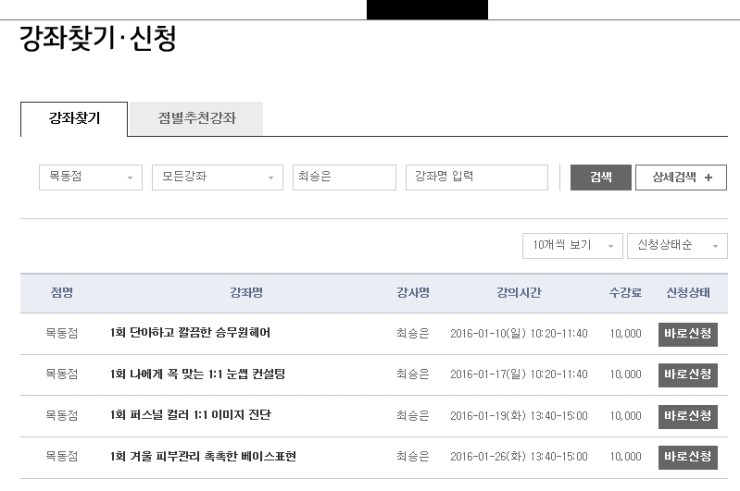Open 상세검색 advanced search
Screen dimensions: 740x491
[681, 178]
